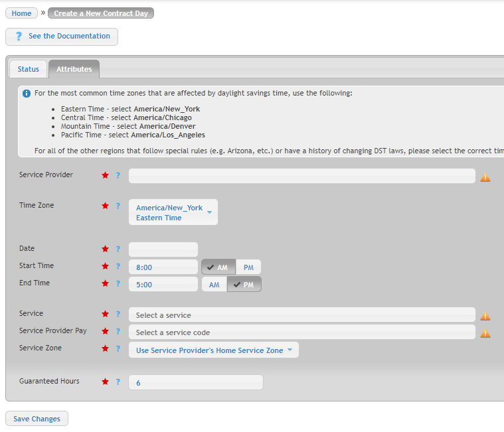Click the warning triangle by Service Provider Pay
Screen dimensions: 504x432
[485, 333]
